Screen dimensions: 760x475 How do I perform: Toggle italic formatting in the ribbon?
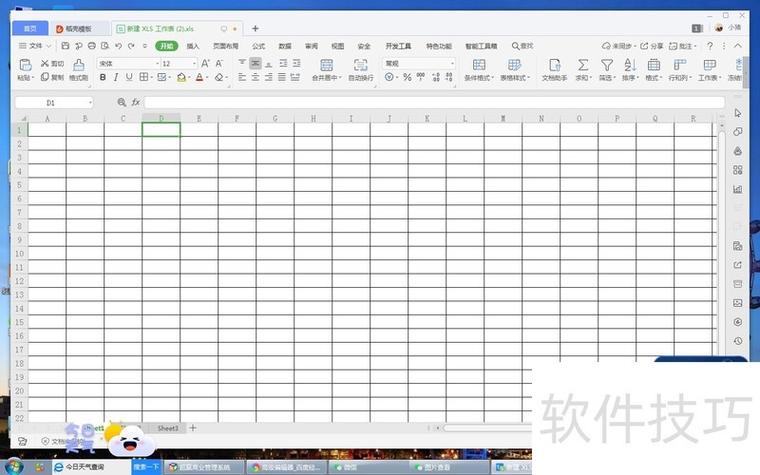coord(116,77)
